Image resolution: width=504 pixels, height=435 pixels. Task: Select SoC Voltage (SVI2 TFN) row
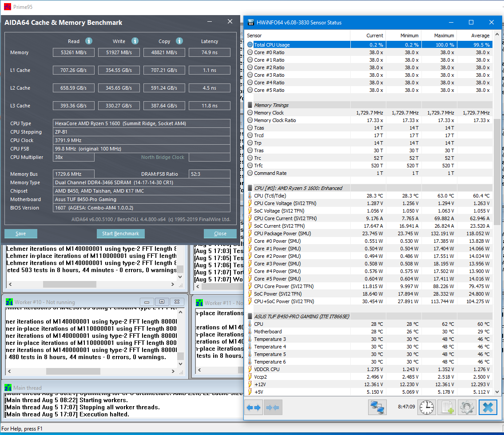[369, 211]
